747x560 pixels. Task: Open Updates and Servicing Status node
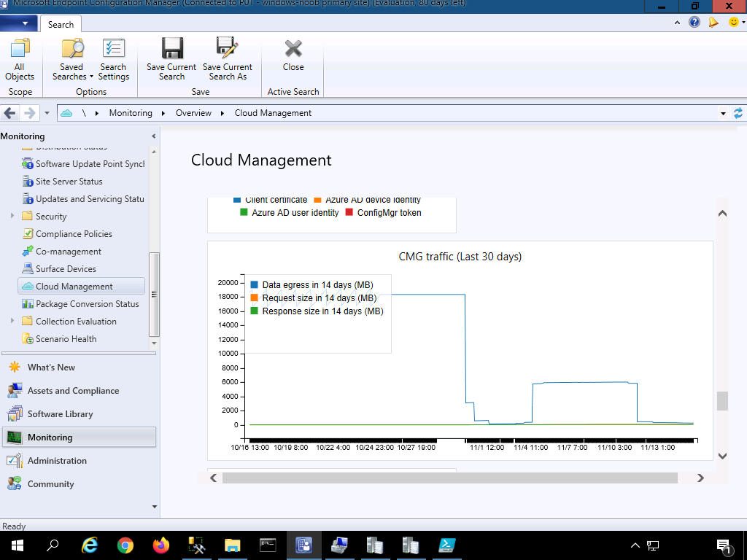tap(83, 199)
